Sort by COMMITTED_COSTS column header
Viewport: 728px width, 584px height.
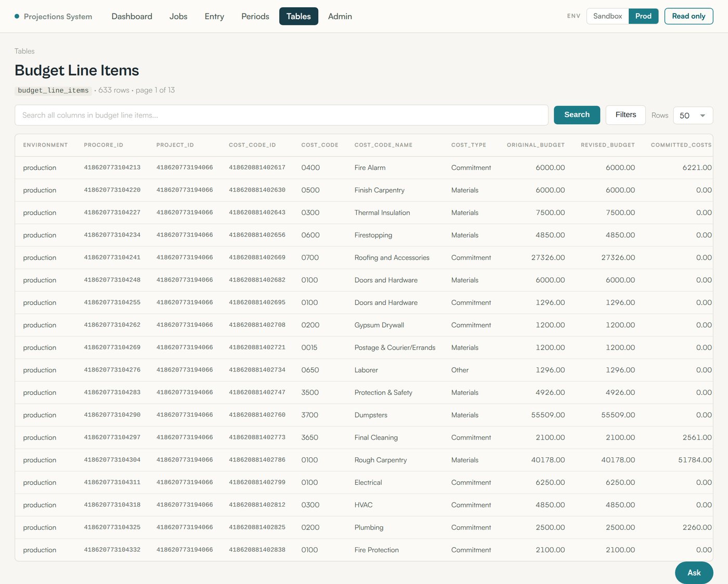[x=681, y=145]
